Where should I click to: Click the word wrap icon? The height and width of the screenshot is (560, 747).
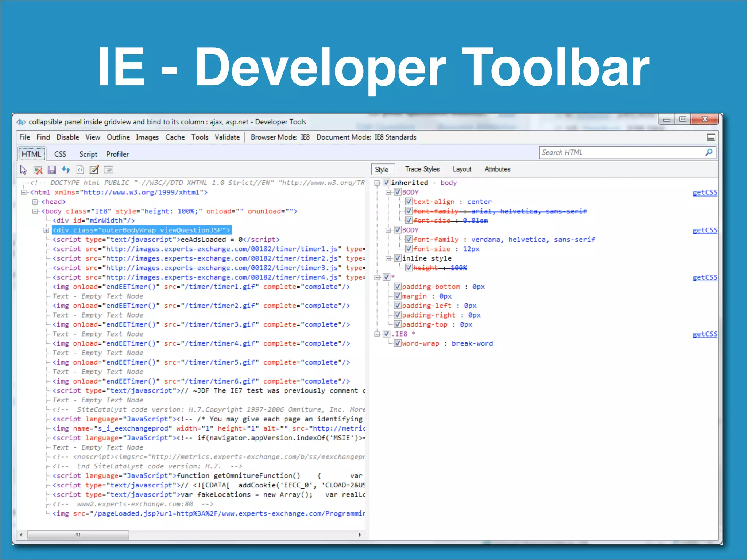coord(109,170)
